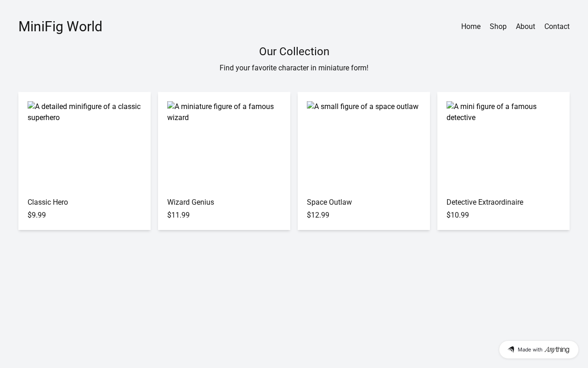
Task: Click the broken wizard image icon
Action: tap(171, 106)
